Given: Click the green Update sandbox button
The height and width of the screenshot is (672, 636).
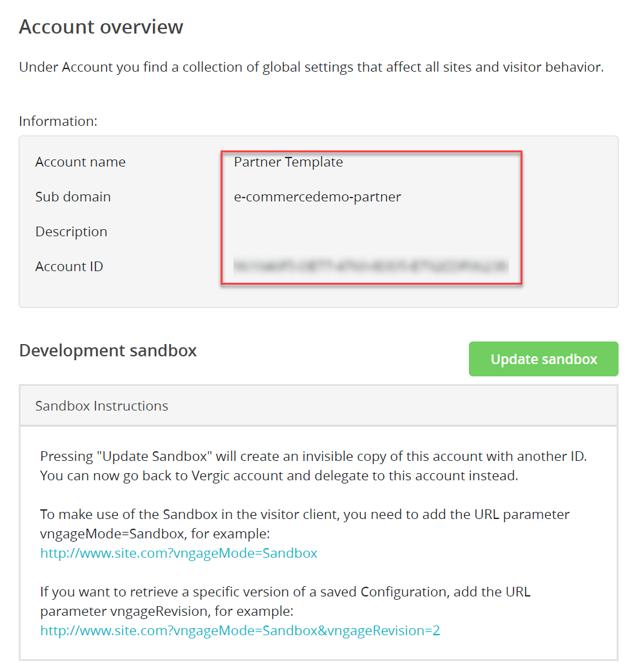Looking at the screenshot, I should pyautogui.click(x=543, y=359).
